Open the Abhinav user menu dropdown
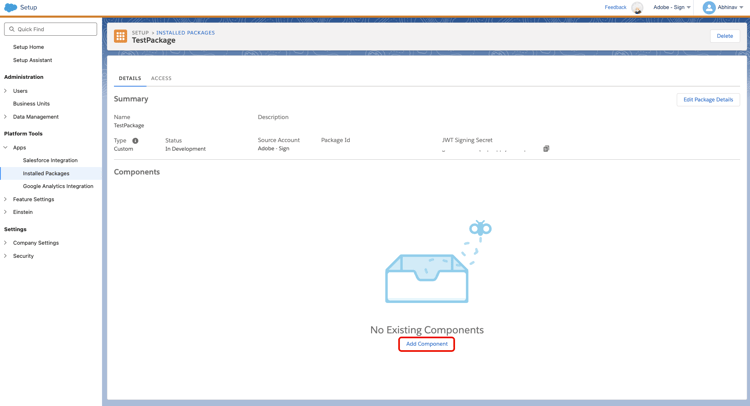750x406 pixels. pos(730,7)
